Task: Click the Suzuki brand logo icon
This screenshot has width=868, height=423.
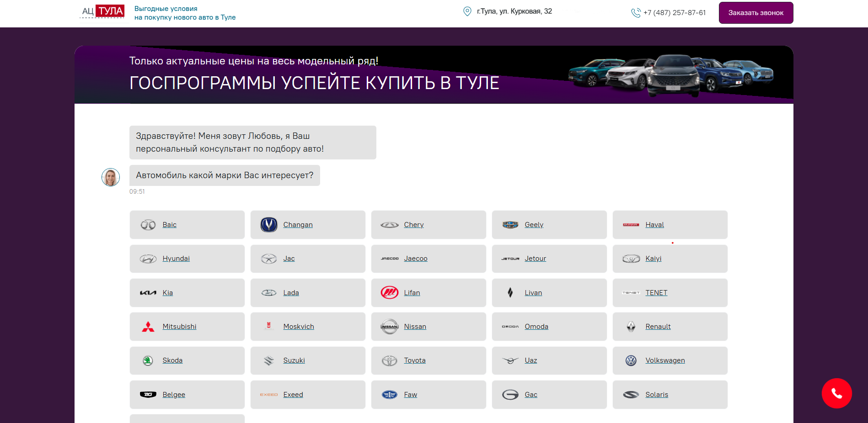Action: click(269, 361)
